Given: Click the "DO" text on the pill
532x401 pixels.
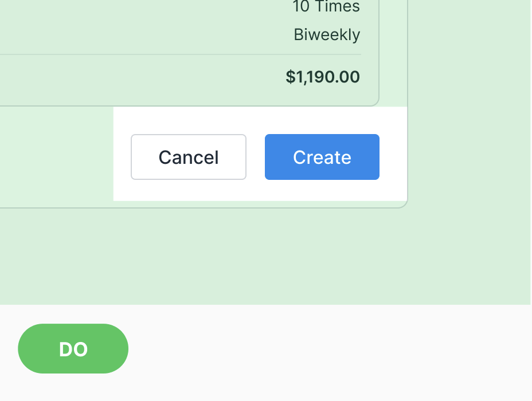Looking at the screenshot, I should [x=73, y=349].
